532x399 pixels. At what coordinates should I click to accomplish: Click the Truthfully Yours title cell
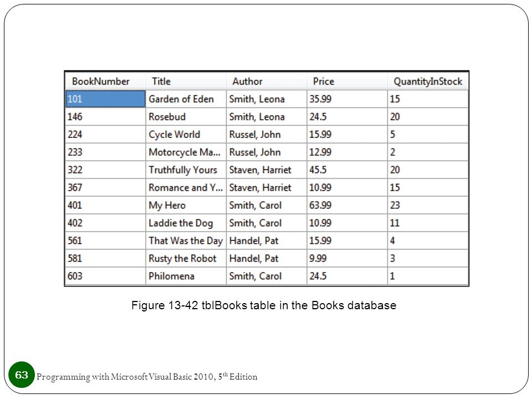tap(186, 170)
